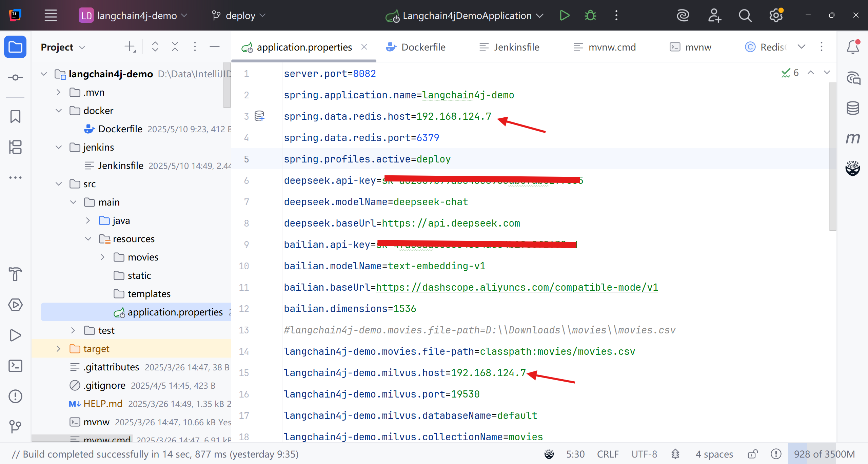This screenshot has height=464, width=868.
Task: Click the CRLF line separator indicator
Action: point(608,454)
